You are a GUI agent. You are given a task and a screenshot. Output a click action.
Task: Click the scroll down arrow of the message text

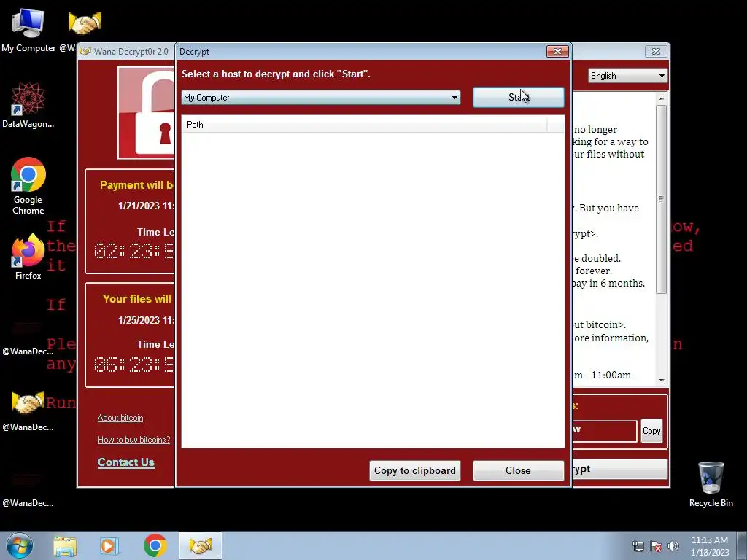(661, 380)
